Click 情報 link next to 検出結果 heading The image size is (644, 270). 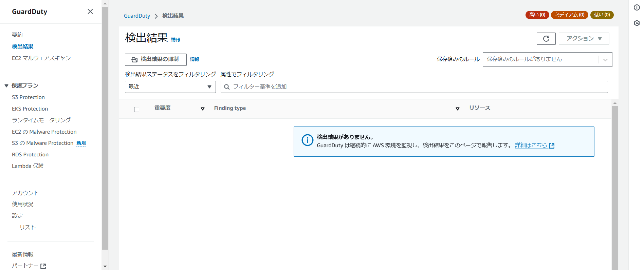[176, 40]
